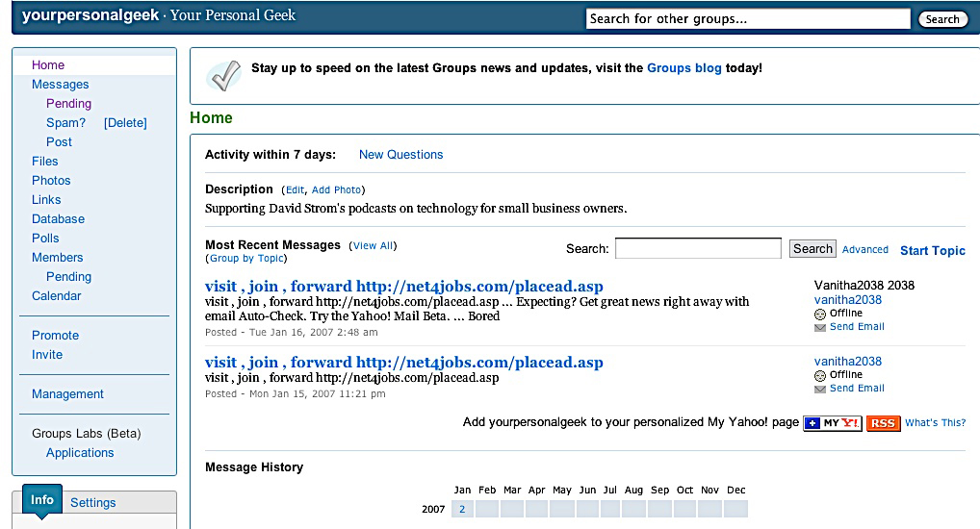Click the envelope icon in first message
The image size is (980, 529).
pos(820,327)
